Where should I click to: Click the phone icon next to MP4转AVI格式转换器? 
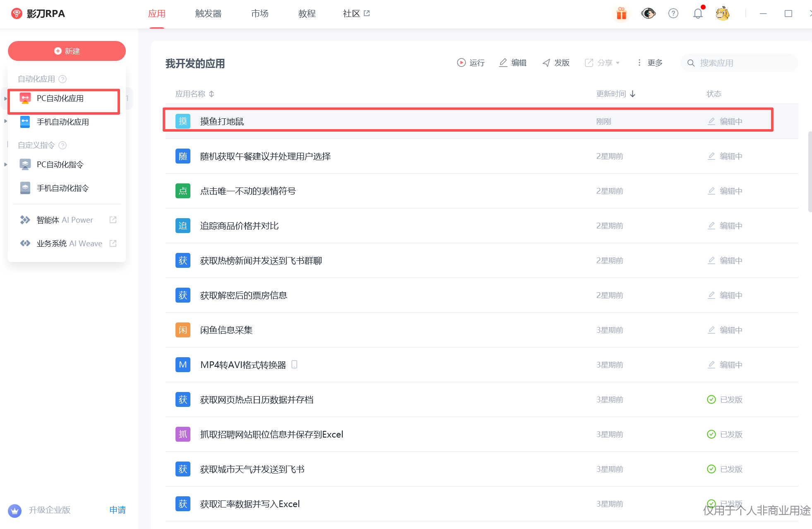(x=294, y=364)
